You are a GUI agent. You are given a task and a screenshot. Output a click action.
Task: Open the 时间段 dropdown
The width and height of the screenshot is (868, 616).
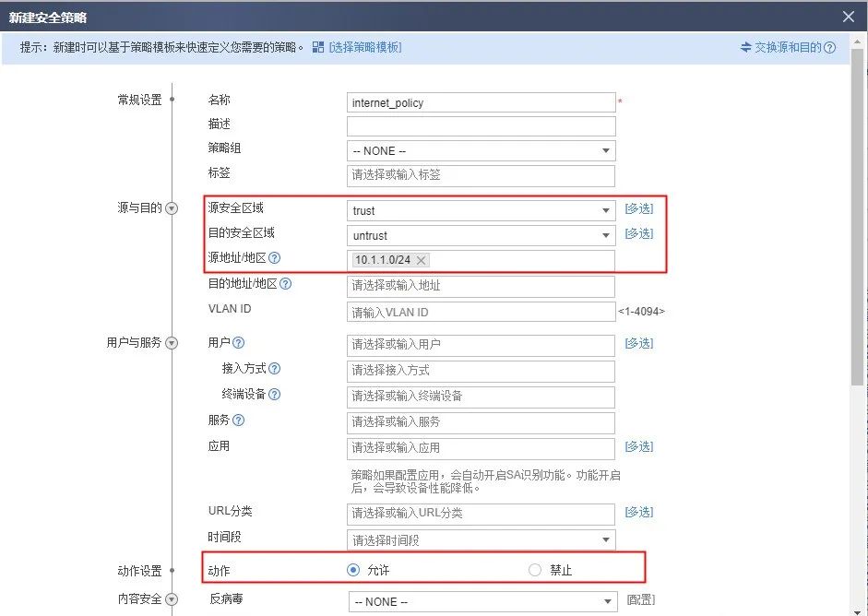(482, 539)
